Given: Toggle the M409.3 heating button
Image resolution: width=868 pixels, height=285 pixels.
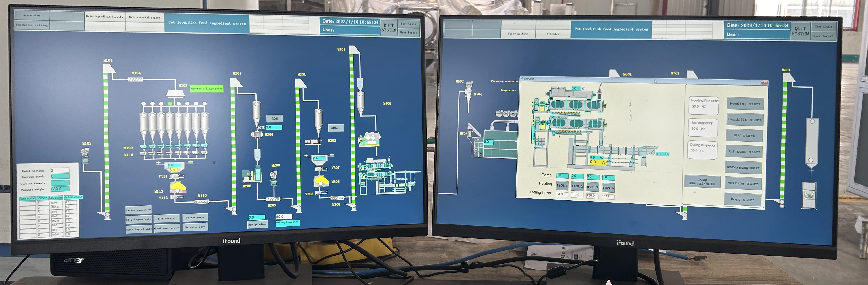Looking at the screenshot, I should (592, 187).
